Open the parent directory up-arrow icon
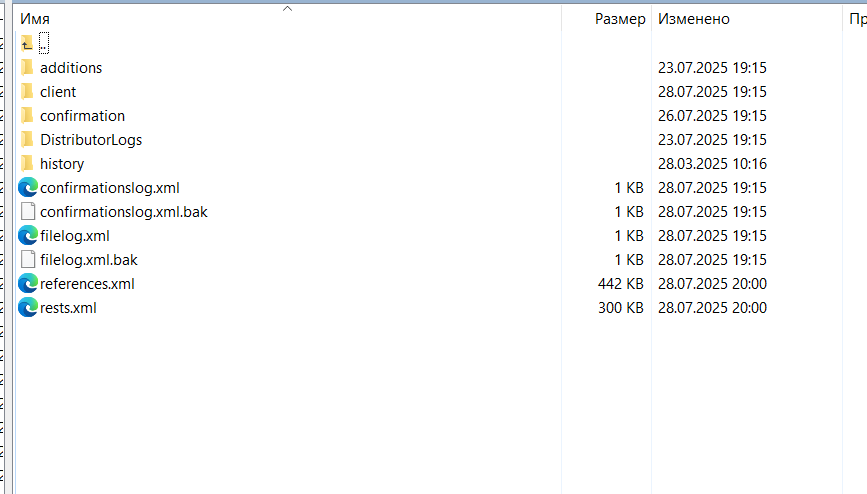Screen dimensions: 867x494 27,43
